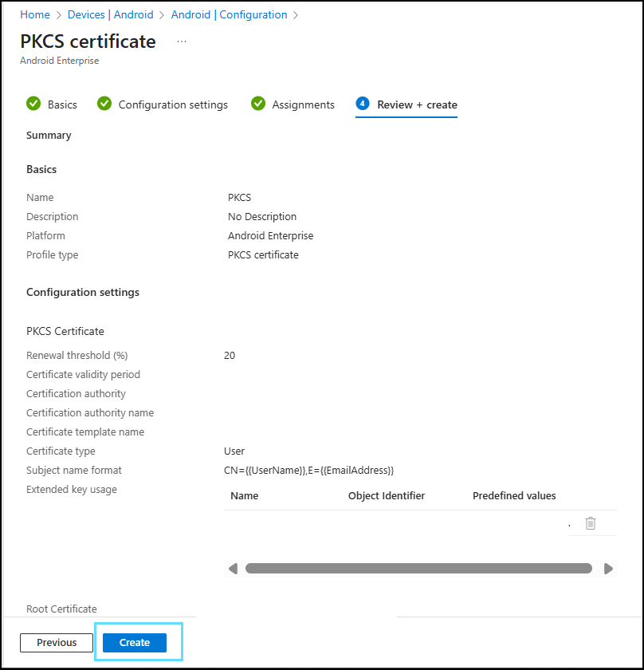The height and width of the screenshot is (670, 644).
Task: Delete the extended key usage row
Action: point(590,523)
